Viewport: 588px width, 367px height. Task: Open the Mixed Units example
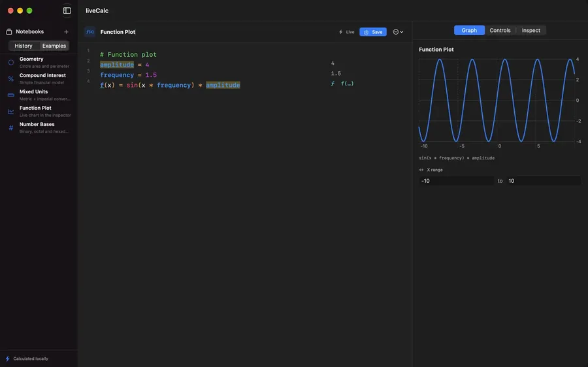[39, 95]
